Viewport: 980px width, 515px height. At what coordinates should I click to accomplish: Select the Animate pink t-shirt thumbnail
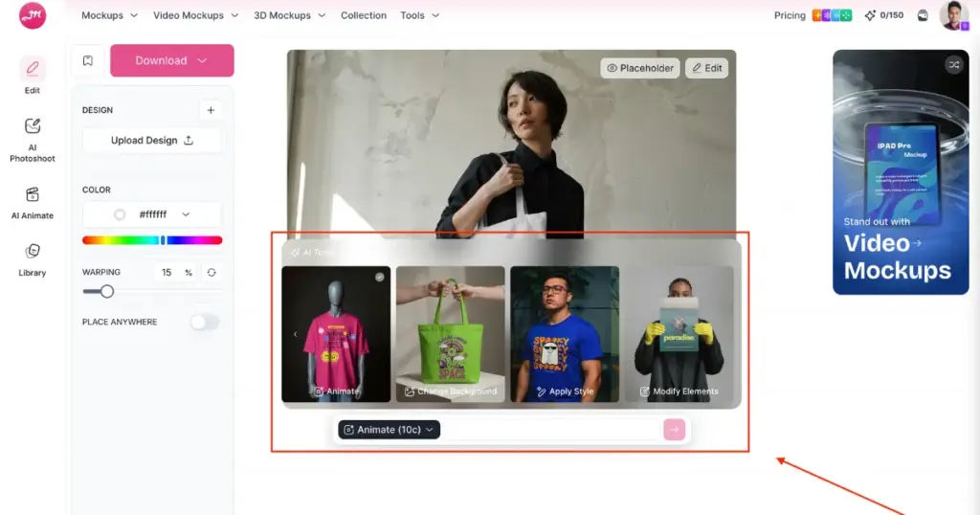click(x=336, y=334)
